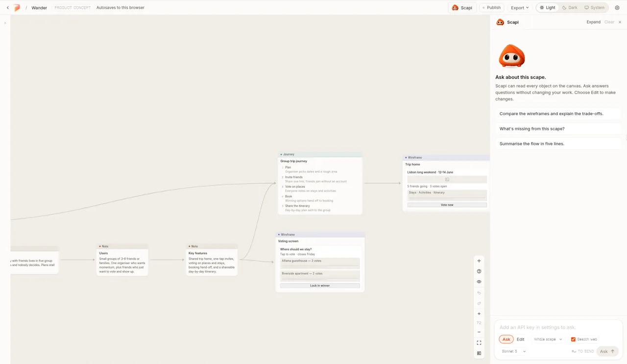
Task: Select the Key features note card
Action: pyautogui.click(x=212, y=260)
